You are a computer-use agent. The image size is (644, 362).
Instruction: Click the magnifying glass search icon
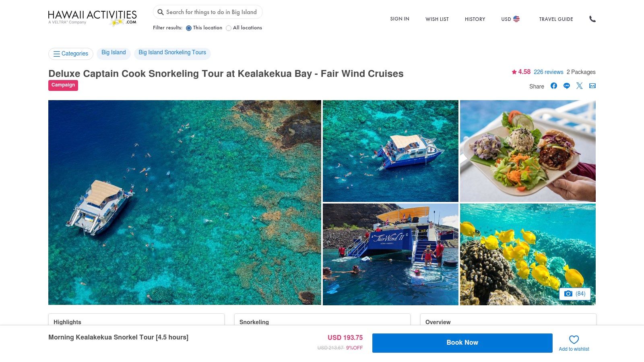(161, 12)
